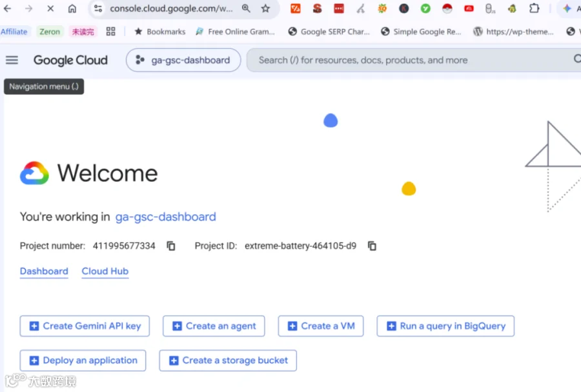Click Create a storage bucket button
The image size is (581, 392).
click(x=228, y=360)
